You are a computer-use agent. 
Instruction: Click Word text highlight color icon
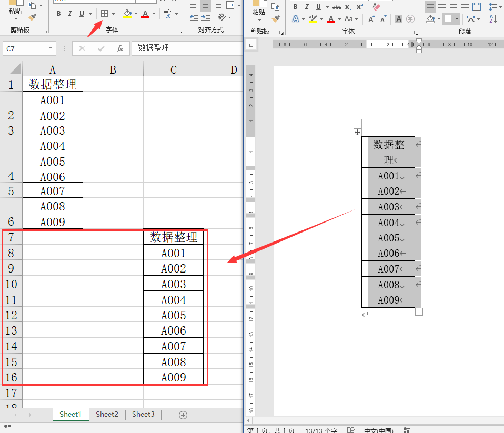point(313,19)
